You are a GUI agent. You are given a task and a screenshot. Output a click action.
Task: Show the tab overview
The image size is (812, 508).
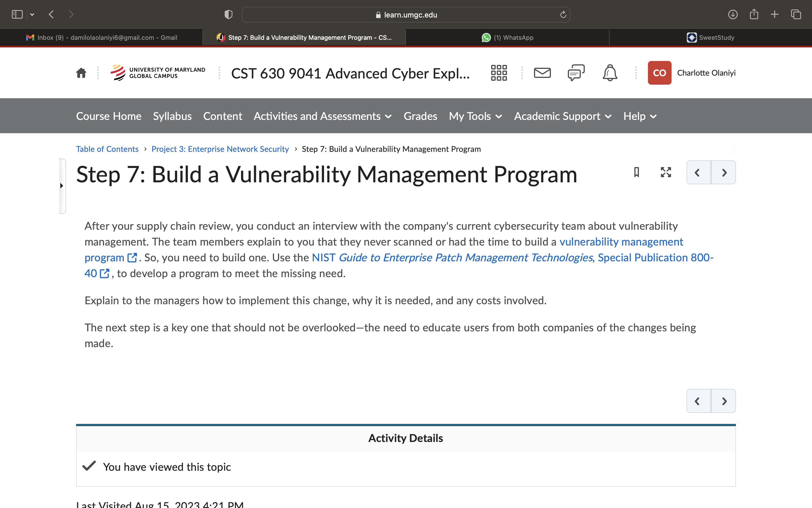tap(796, 14)
